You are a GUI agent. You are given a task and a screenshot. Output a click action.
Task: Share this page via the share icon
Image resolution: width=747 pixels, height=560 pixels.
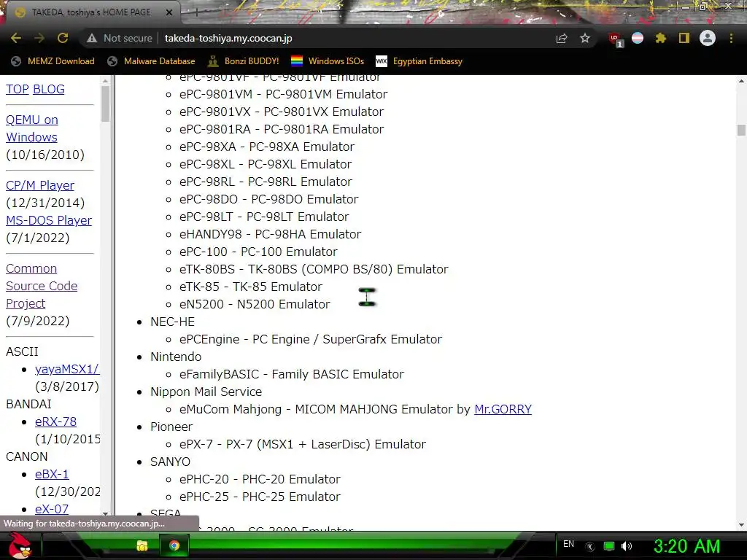coord(562,38)
